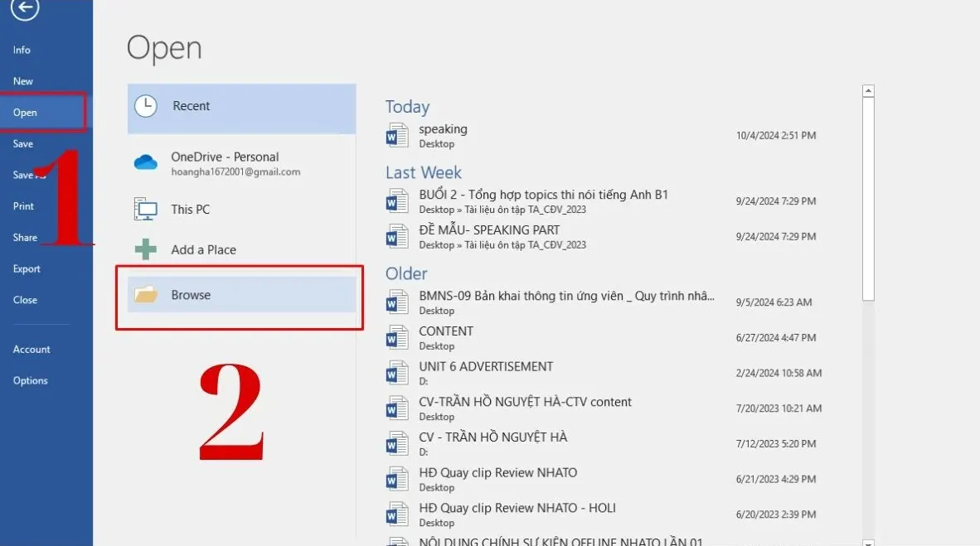Click the recent files scrollbar thumb
Image resolution: width=980 pixels, height=546 pixels.
(x=868, y=200)
